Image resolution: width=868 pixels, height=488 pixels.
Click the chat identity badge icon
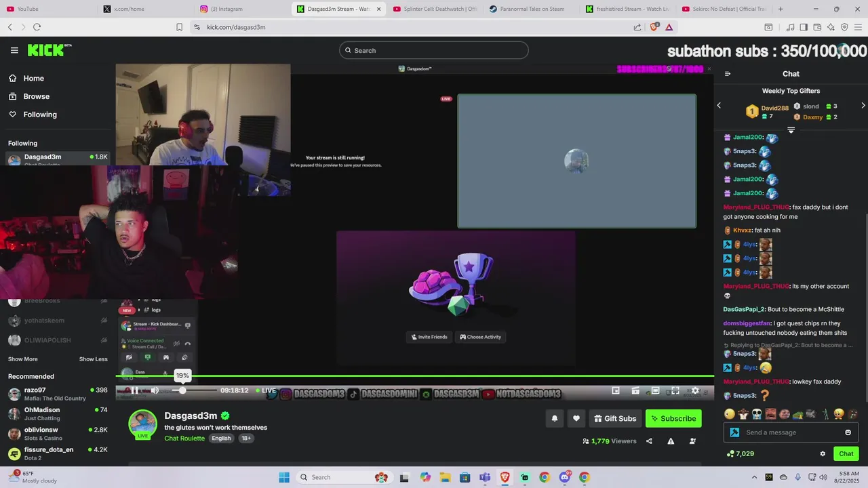(734, 432)
